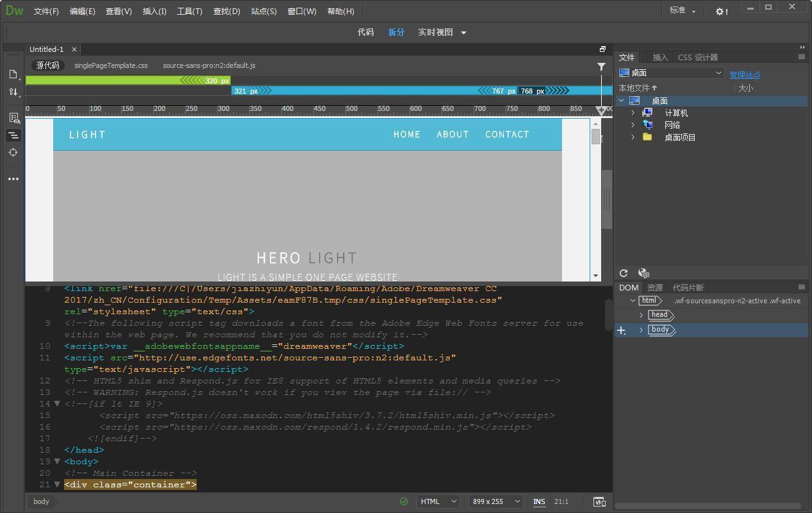Select the 源代码 source button
The height and width of the screenshot is (513, 812).
(x=47, y=65)
